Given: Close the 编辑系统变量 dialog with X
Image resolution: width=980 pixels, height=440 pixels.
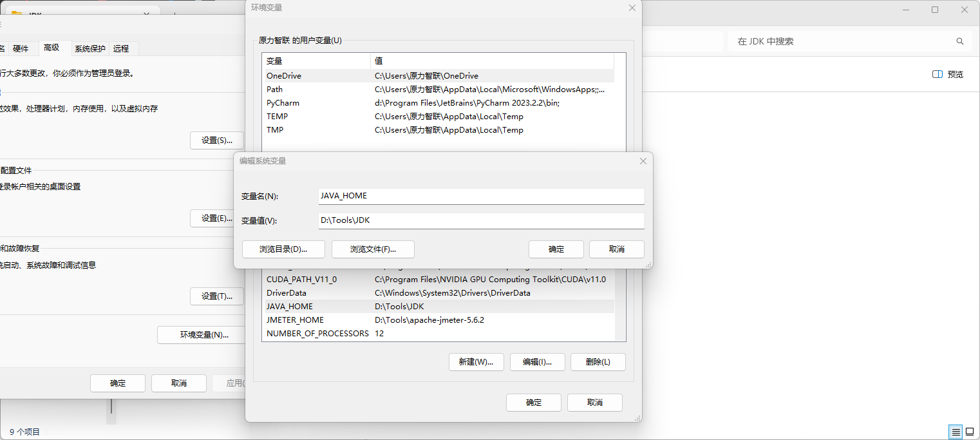Looking at the screenshot, I should [x=643, y=161].
